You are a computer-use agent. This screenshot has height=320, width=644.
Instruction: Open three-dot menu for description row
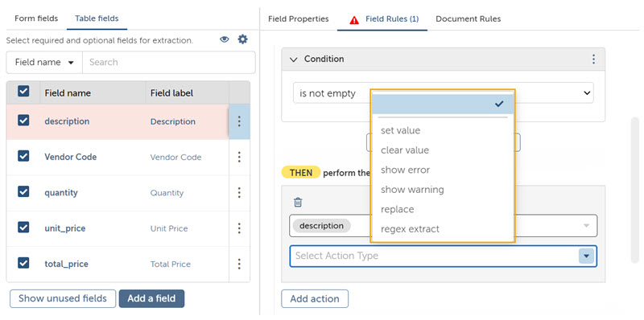click(239, 121)
